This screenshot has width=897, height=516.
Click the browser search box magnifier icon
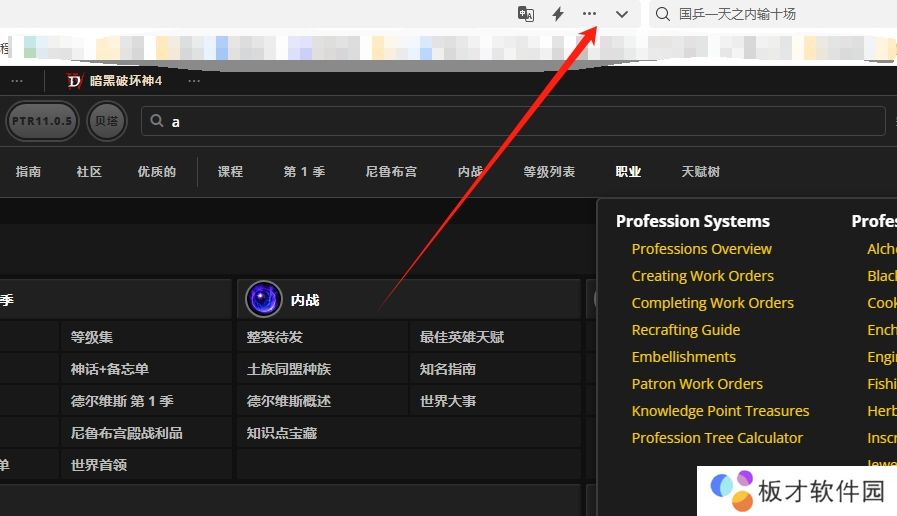662,14
